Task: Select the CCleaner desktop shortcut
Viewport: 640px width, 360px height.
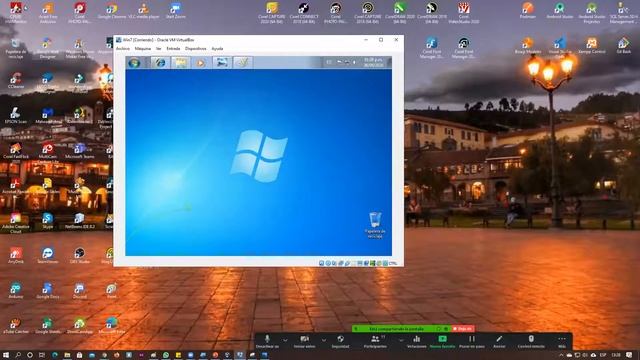Action: click(x=16, y=81)
